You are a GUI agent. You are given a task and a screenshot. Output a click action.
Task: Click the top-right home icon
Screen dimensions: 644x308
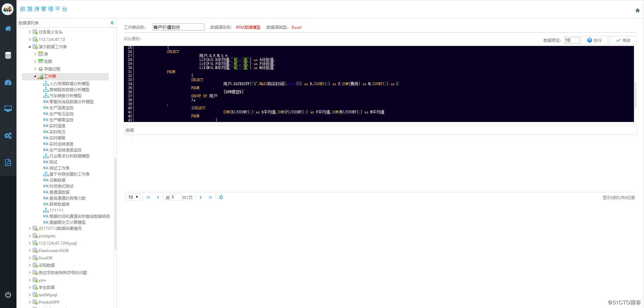click(638, 10)
